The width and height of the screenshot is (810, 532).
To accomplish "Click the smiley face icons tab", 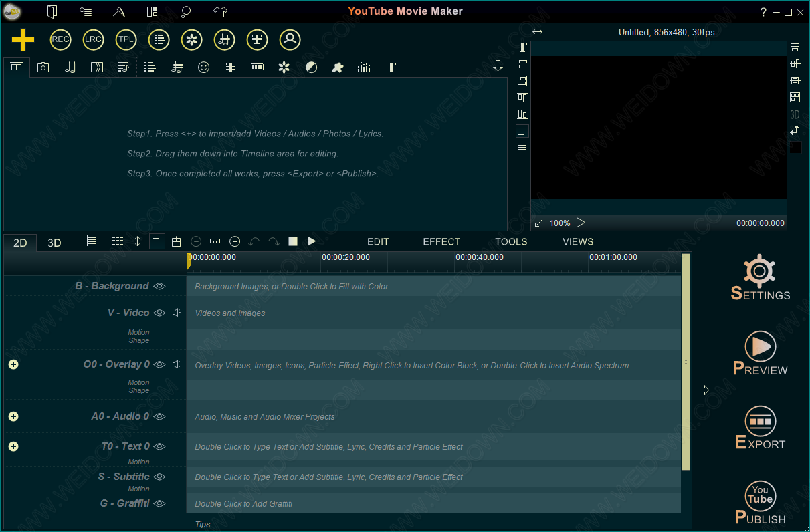I will pyautogui.click(x=204, y=67).
